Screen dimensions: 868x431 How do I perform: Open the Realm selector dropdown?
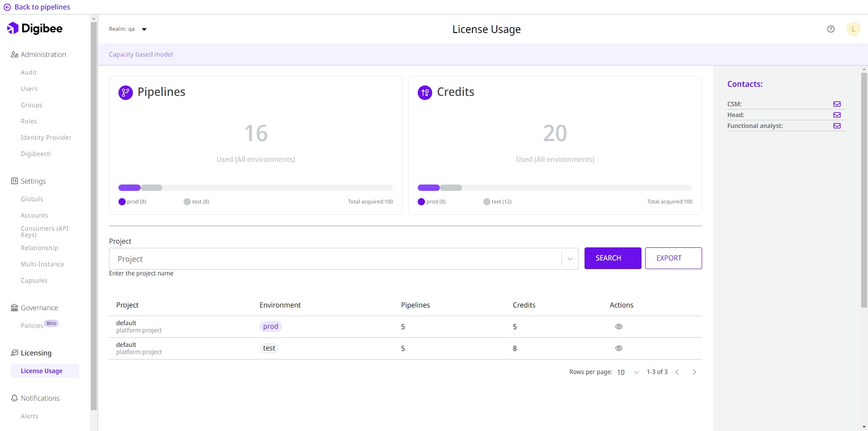point(144,29)
